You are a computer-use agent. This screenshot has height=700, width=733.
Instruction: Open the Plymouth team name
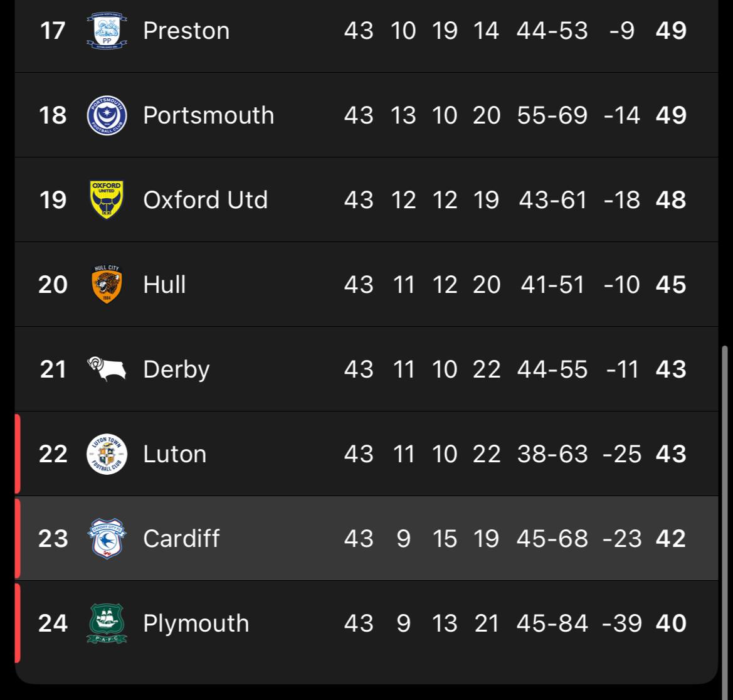click(196, 624)
